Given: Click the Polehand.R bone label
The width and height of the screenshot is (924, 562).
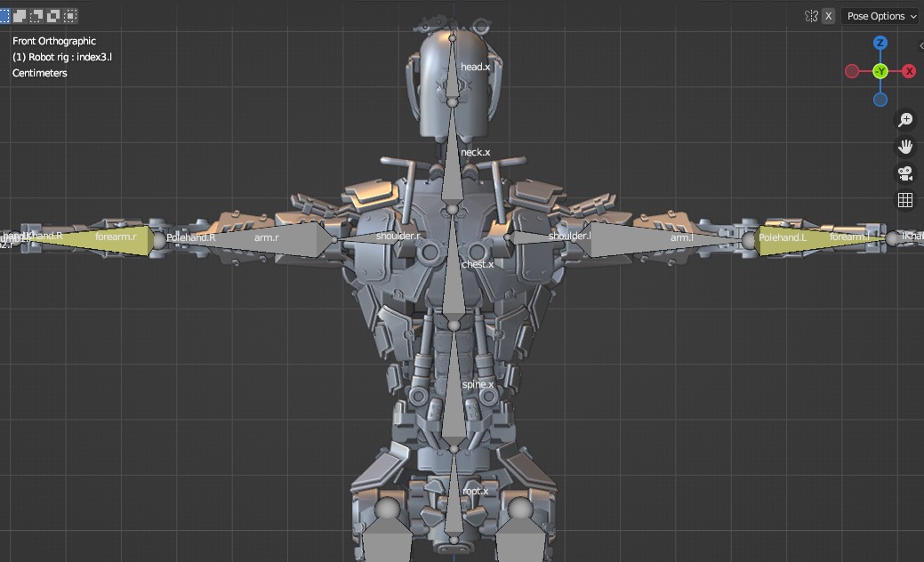Looking at the screenshot, I should (190, 237).
